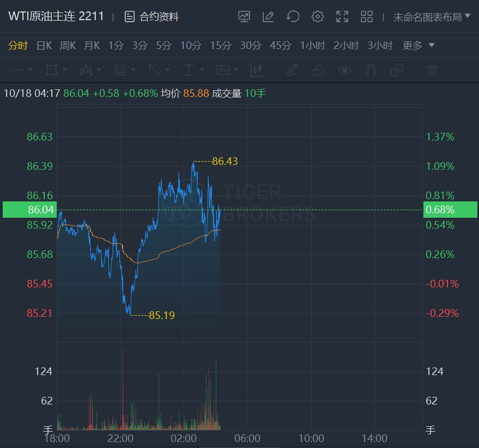This screenshot has height=448, width=479.
Task: Select the line drawing tool
Action: (x=17, y=70)
